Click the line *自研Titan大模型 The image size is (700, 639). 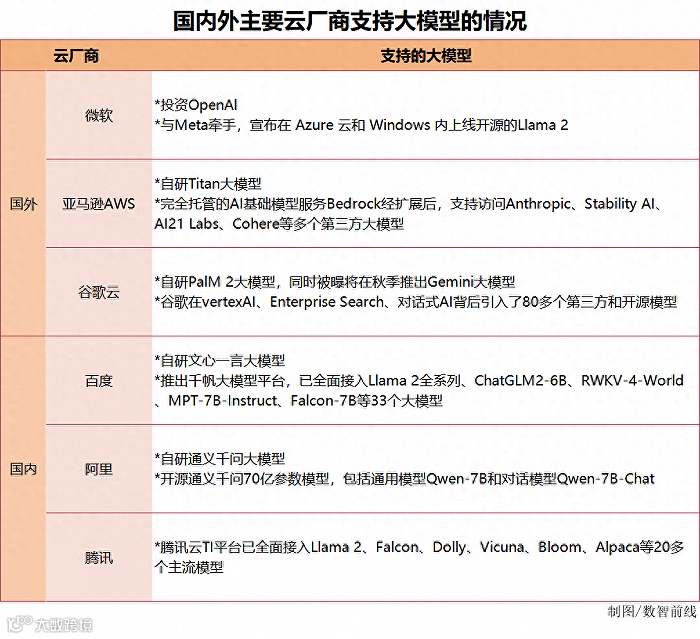point(208,184)
